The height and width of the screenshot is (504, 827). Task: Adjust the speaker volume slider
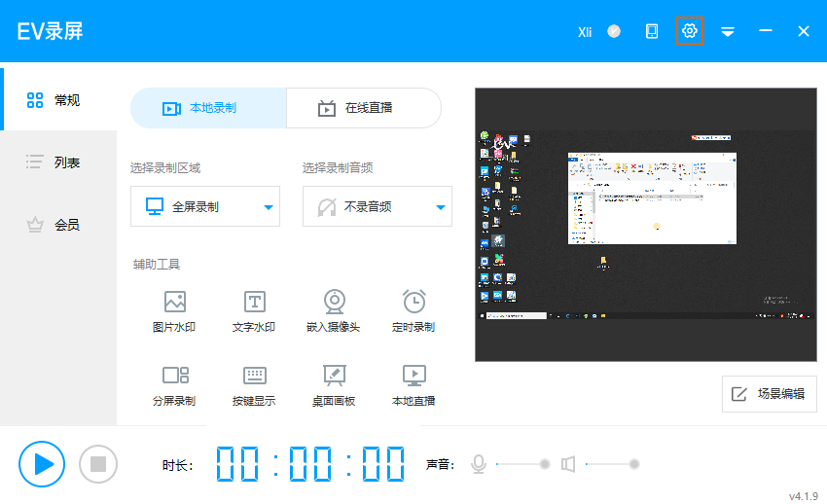(612, 464)
